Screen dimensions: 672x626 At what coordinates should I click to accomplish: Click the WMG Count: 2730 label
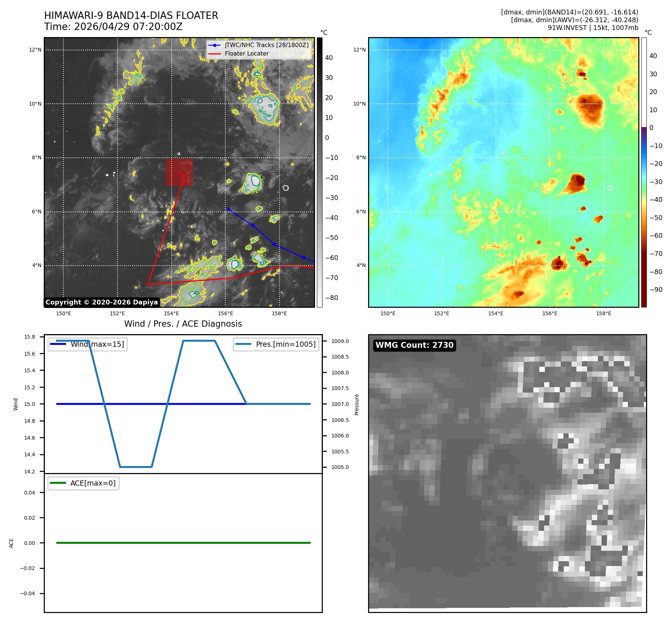point(414,345)
